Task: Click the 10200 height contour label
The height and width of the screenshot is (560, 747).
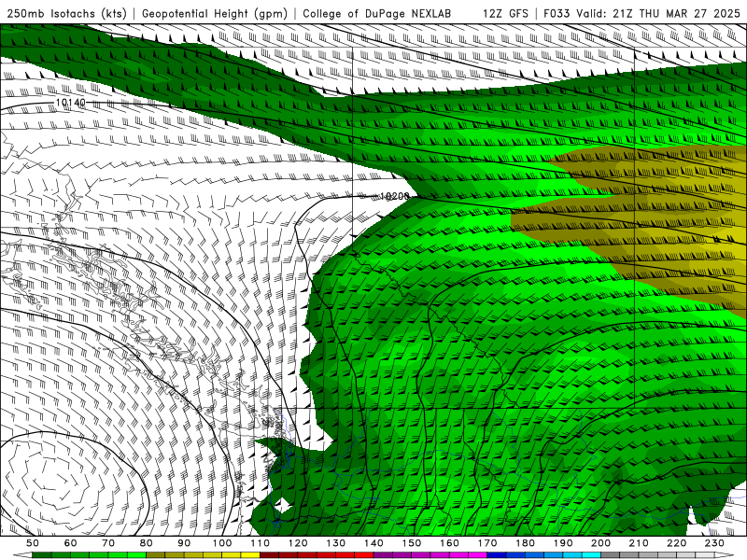Action: coord(394,196)
